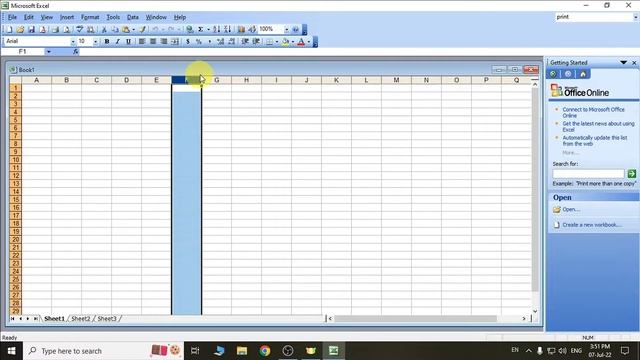Image resolution: width=640 pixels, height=360 pixels.
Task: Sort descending with the Z-A icon
Action: [227, 29]
